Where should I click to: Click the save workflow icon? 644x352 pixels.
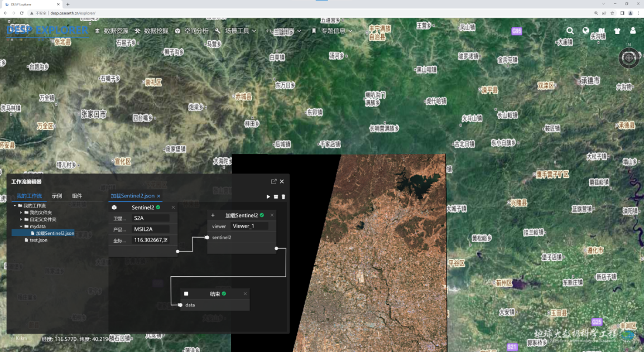click(276, 197)
